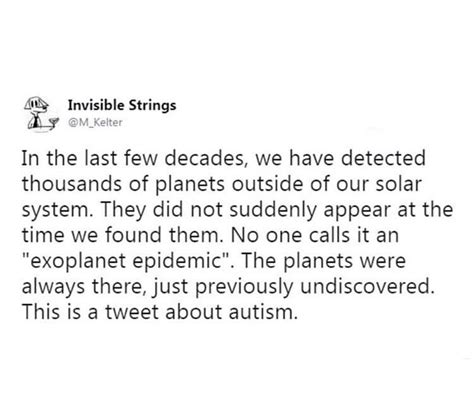
Task: Click the word "found" in the tweet
Action: click(133, 235)
